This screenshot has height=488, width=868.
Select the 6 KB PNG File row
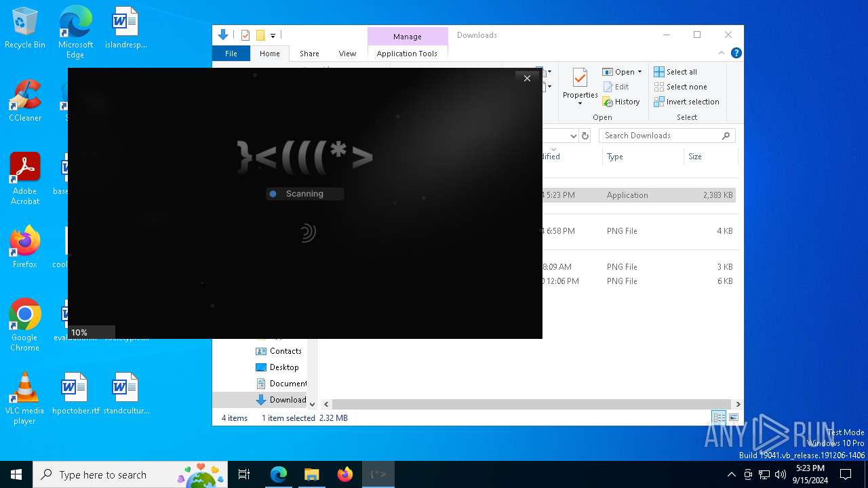(x=637, y=281)
